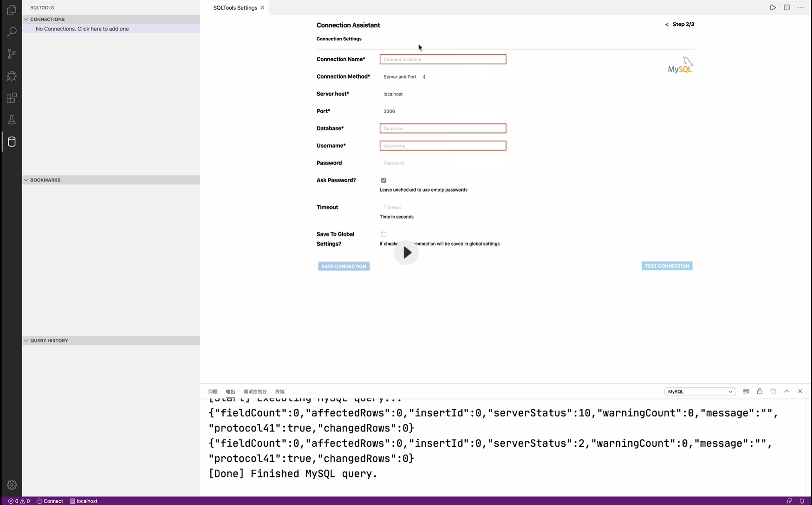This screenshot has height=505, width=812.
Task: Switch to the 输出 panel tab
Action: pyautogui.click(x=230, y=391)
